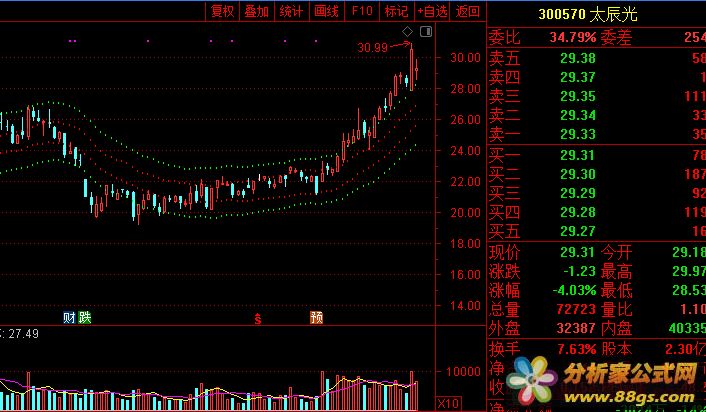706x412 pixels.
Task: Click the 卖三 price 29.35
Action: 578,96
